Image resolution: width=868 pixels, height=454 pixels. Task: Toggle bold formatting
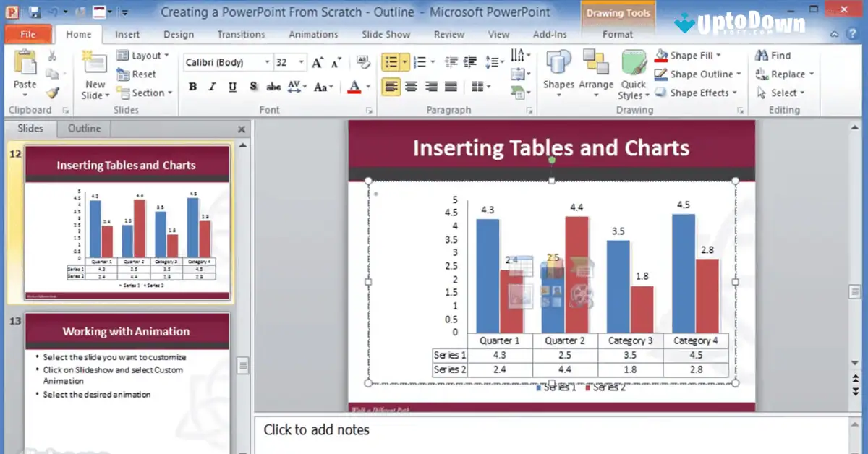point(192,87)
